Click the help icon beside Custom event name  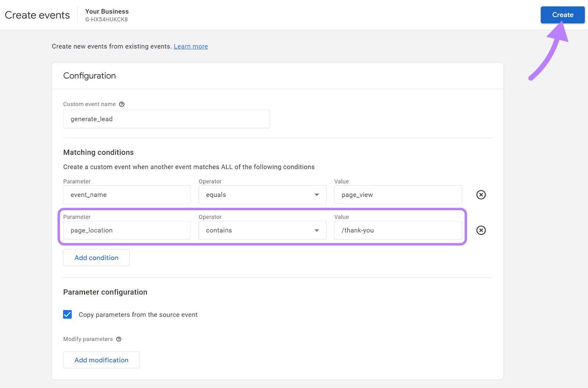point(122,104)
